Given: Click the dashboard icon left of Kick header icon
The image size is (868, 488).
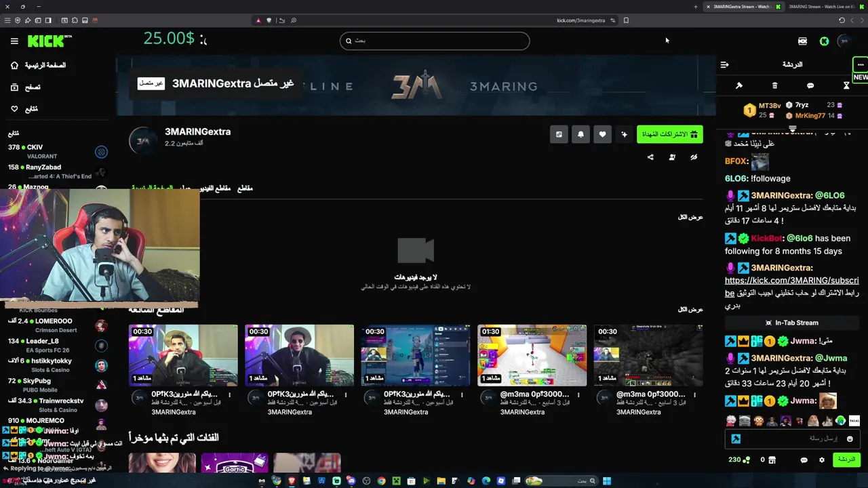Looking at the screenshot, I should (803, 41).
